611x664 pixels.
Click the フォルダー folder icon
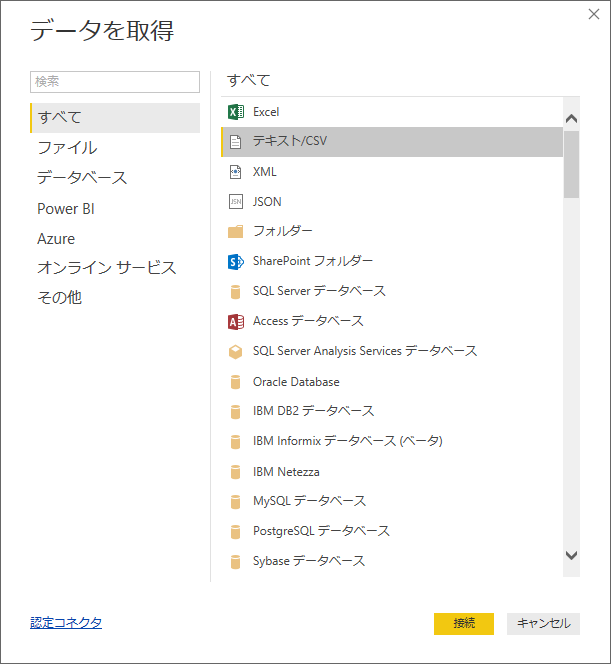pos(235,232)
